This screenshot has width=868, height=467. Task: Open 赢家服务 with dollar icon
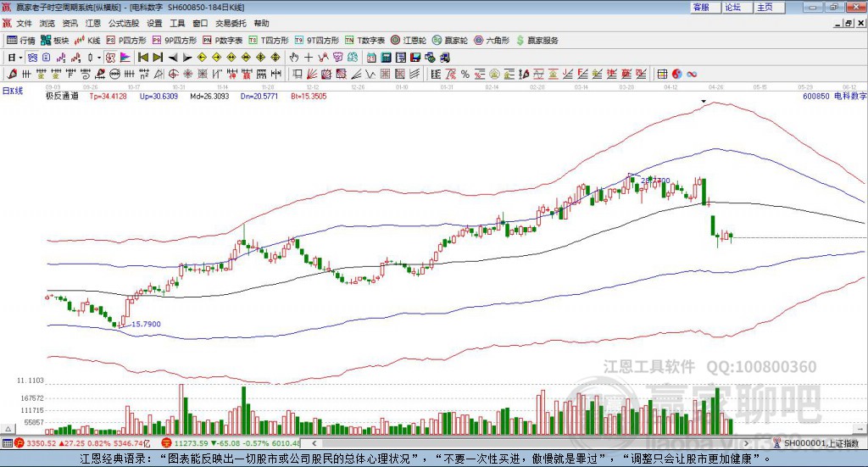tap(537, 41)
